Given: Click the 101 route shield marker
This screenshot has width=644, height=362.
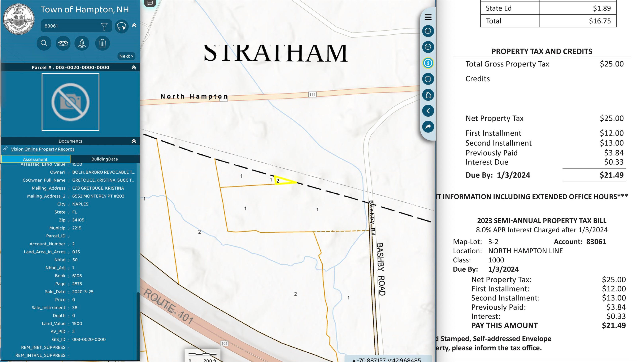Looking at the screenshot, I should click(x=224, y=343).
